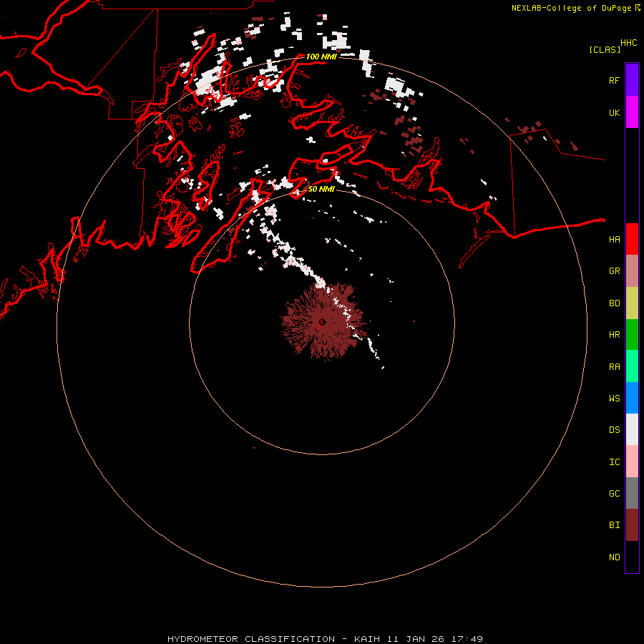
Task: Select the BI dark-red legend swatch
Action: coord(632,525)
